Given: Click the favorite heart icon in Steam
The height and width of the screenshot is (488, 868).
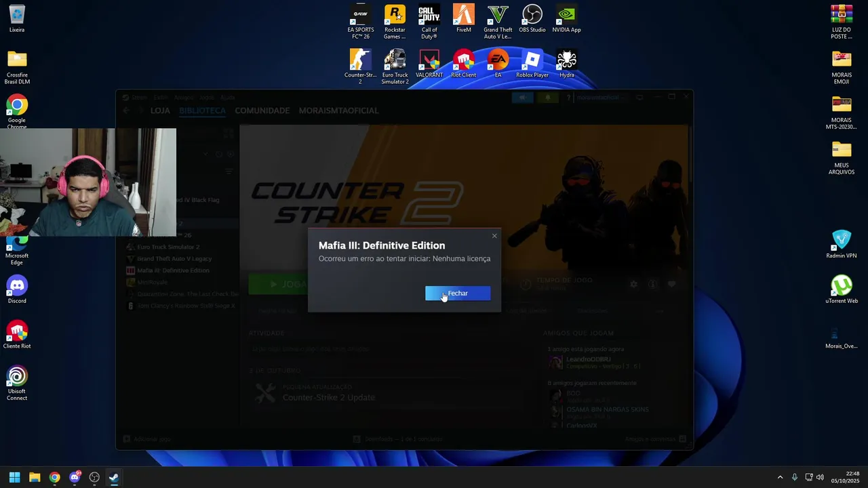Looking at the screenshot, I should pyautogui.click(x=671, y=285).
